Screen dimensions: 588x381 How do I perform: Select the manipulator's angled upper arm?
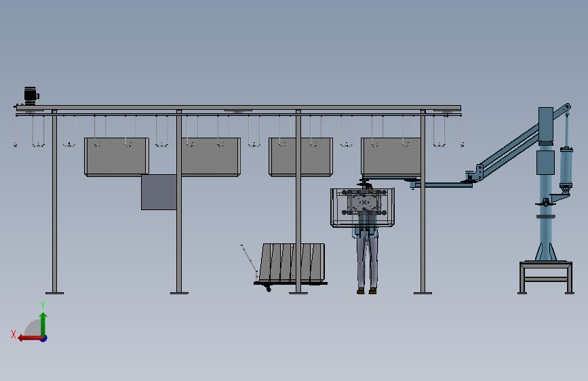510,150
